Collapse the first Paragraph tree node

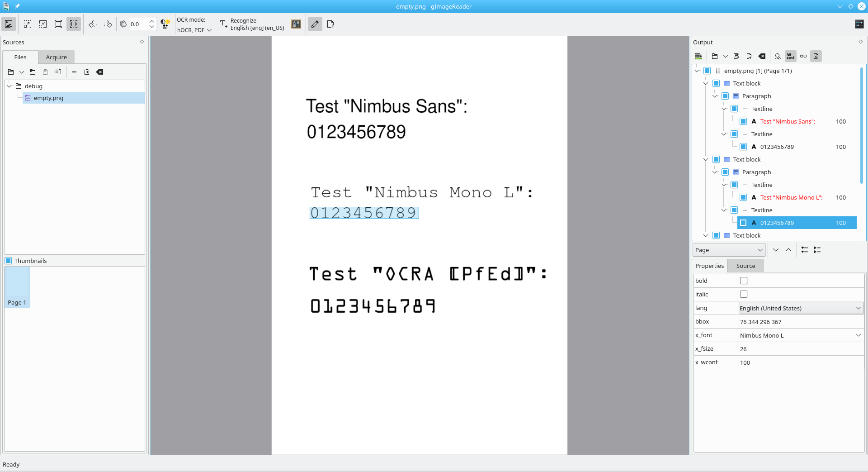pos(715,96)
